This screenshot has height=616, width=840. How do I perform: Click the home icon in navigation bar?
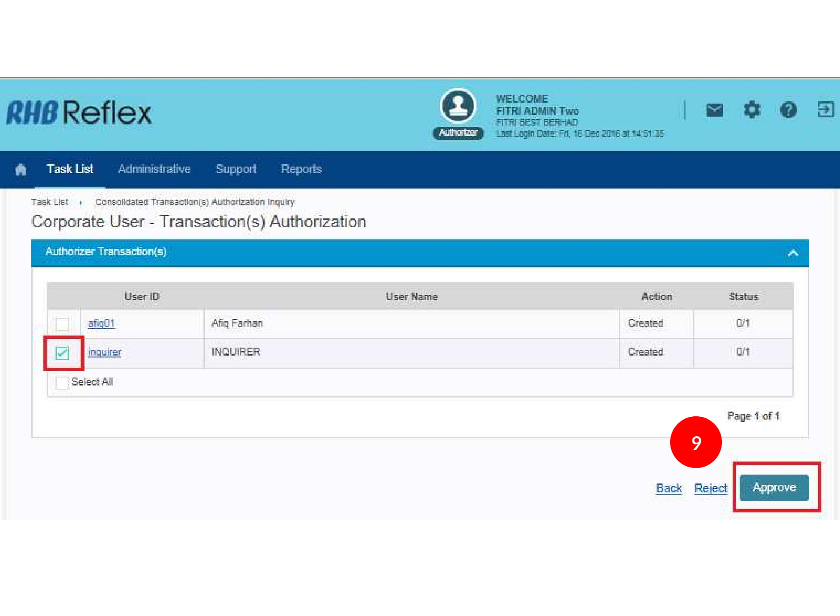pyautogui.click(x=21, y=169)
